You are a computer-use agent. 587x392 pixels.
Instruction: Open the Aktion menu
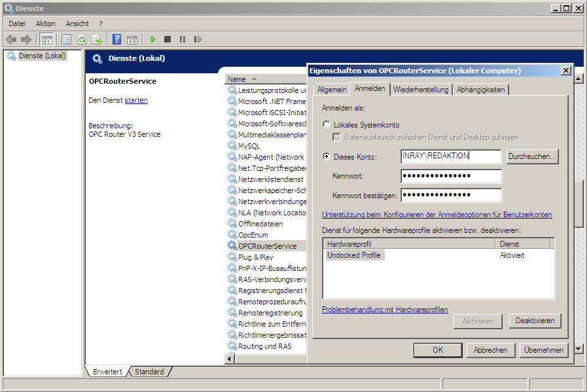pyautogui.click(x=44, y=24)
